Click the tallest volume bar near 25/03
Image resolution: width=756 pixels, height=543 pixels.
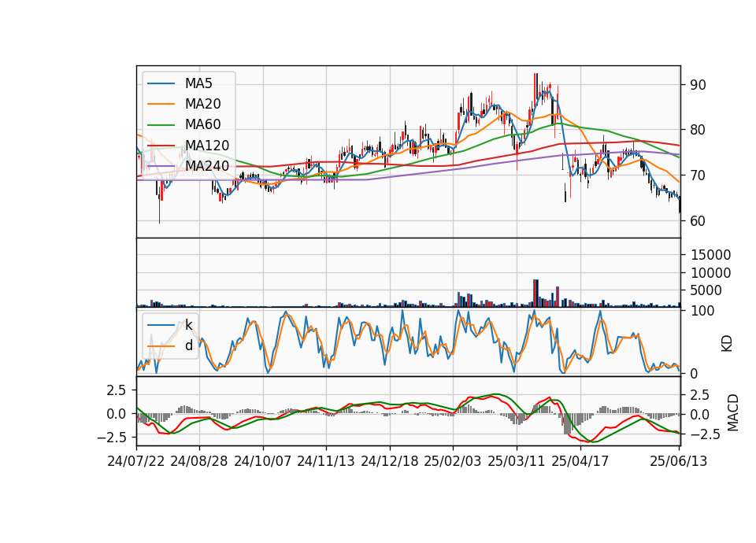pyautogui.click(x=535, y=293)
